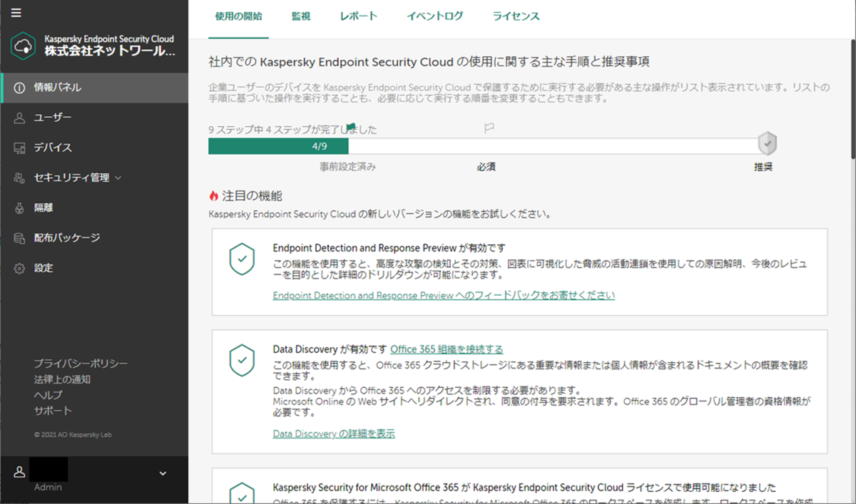Open the hamburger menu at top left
This screenshot has height=504, width=856.
16,12
